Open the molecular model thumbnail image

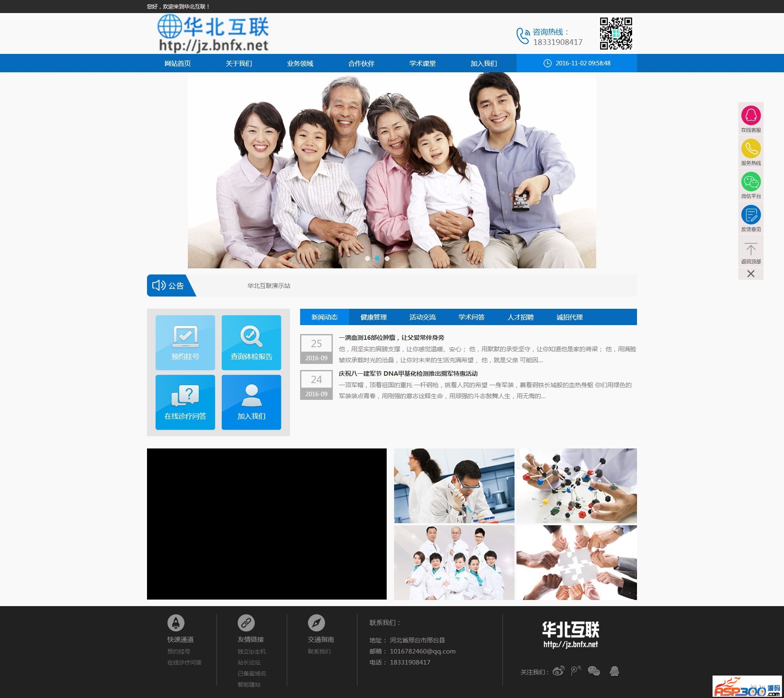coord(577,485)
